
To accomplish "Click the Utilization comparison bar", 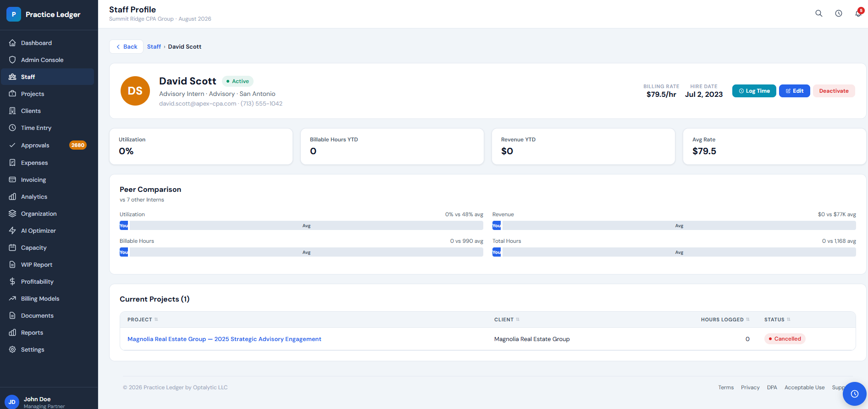I will (301, 225).
